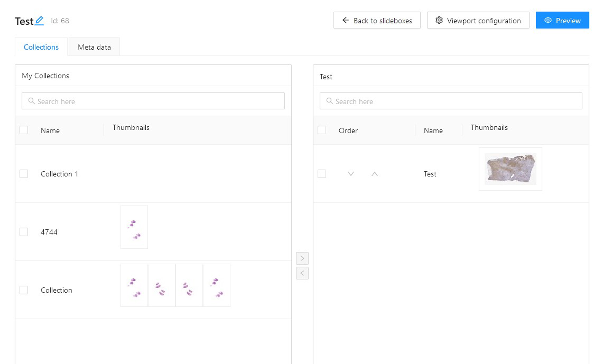This screenshot has height=364, width=603.
Task: Move Test collection down in order
Action: tap(351, 174)
